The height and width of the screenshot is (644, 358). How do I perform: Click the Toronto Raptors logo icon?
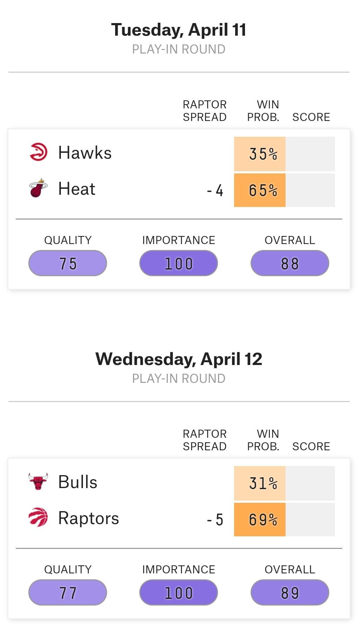[x=38, y=517]
